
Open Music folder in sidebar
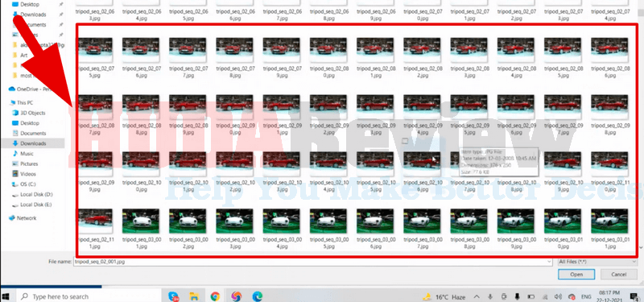(27, 154)
